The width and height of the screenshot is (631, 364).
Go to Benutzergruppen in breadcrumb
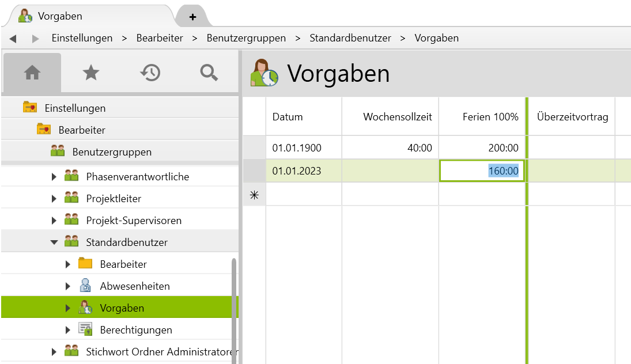coord(246,39)
